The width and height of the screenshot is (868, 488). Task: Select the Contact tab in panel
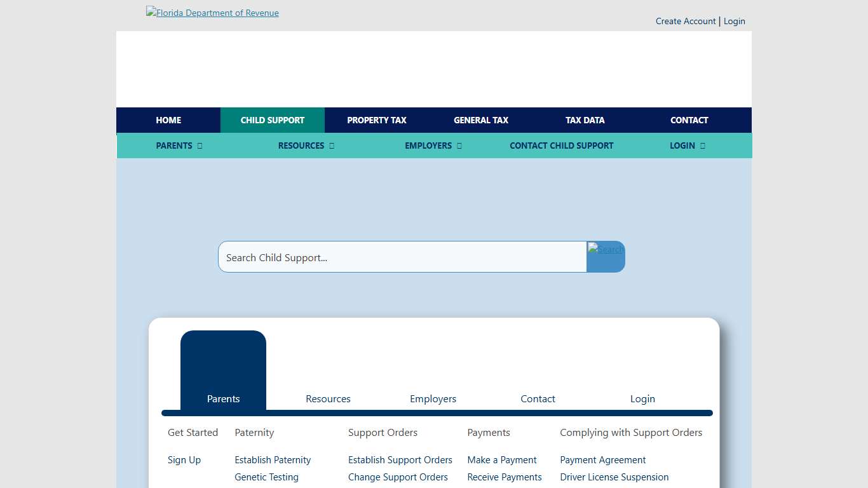538,398
